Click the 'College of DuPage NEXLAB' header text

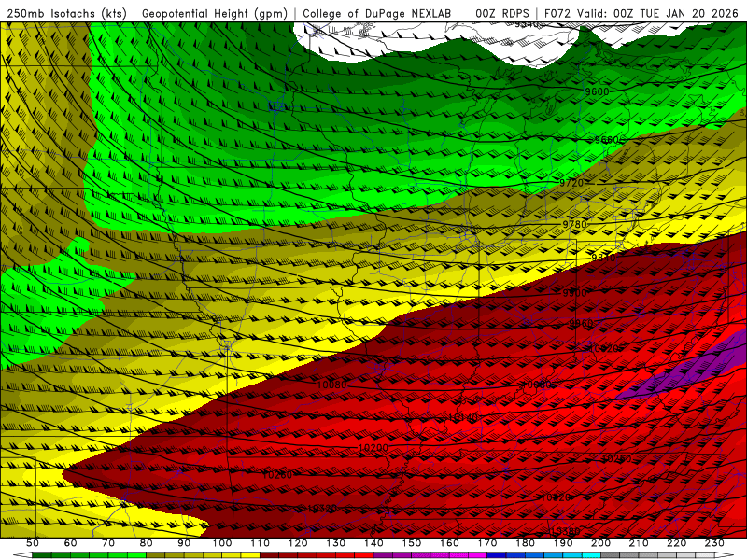[x=377, y=13]
